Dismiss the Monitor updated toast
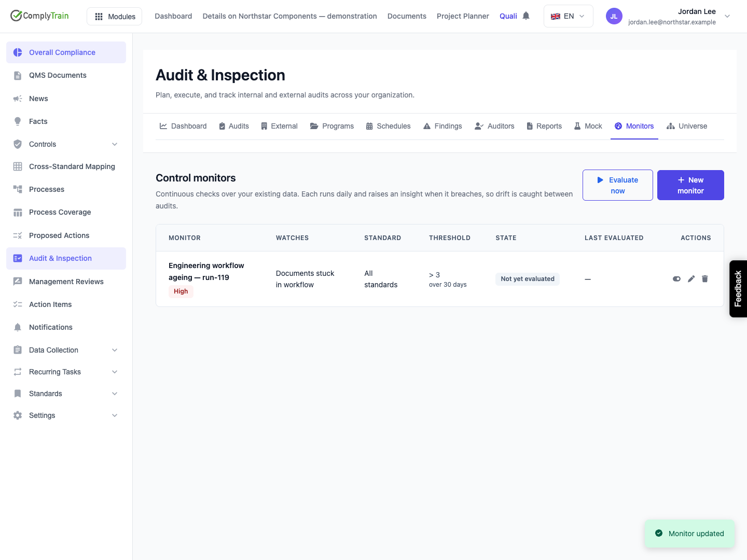747x560 pixels. click(x=690, y=534)
